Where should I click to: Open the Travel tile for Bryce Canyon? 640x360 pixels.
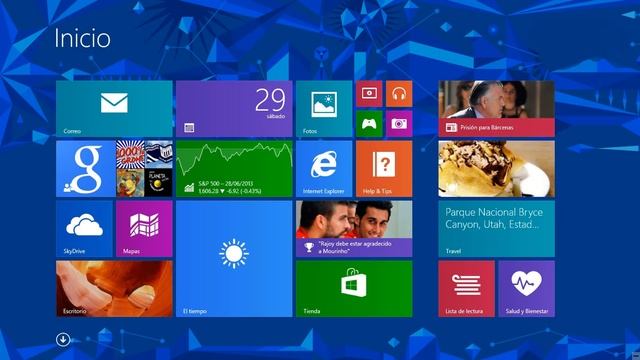(x=496, y=229)
